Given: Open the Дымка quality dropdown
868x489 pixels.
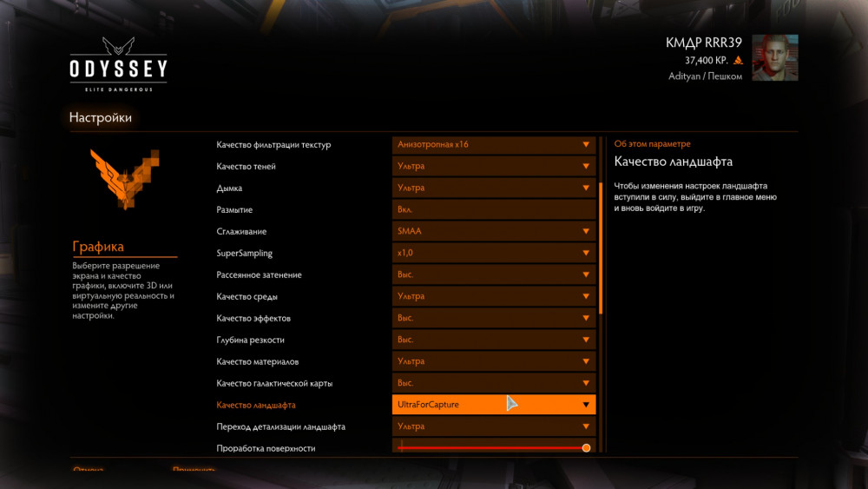Looking at the screenshot, I should click(x=494, y=188).
